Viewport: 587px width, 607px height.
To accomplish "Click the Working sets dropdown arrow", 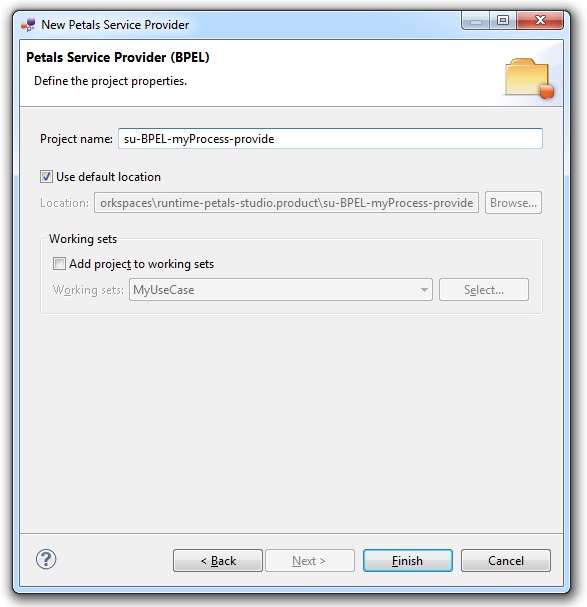I will tap(424, 290).
